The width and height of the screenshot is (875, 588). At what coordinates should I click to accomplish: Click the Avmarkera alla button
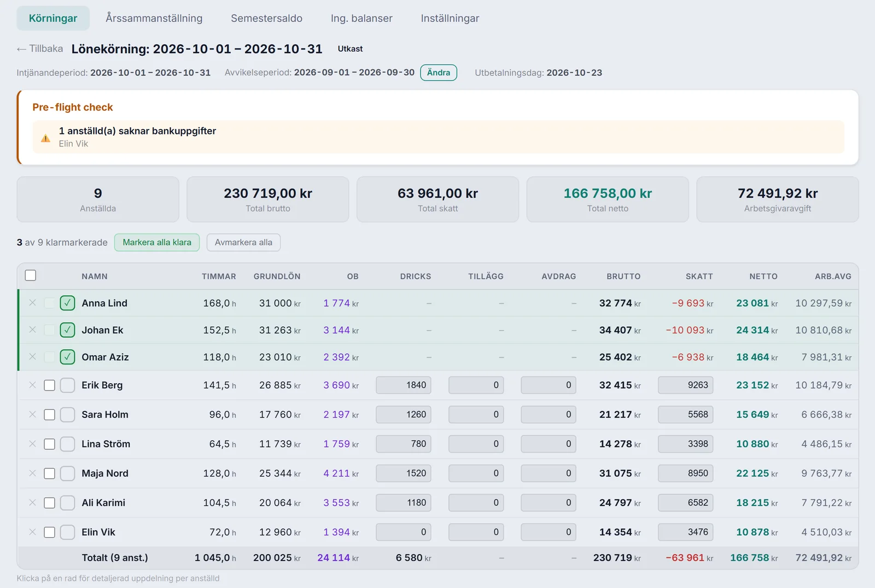[243, 243]
